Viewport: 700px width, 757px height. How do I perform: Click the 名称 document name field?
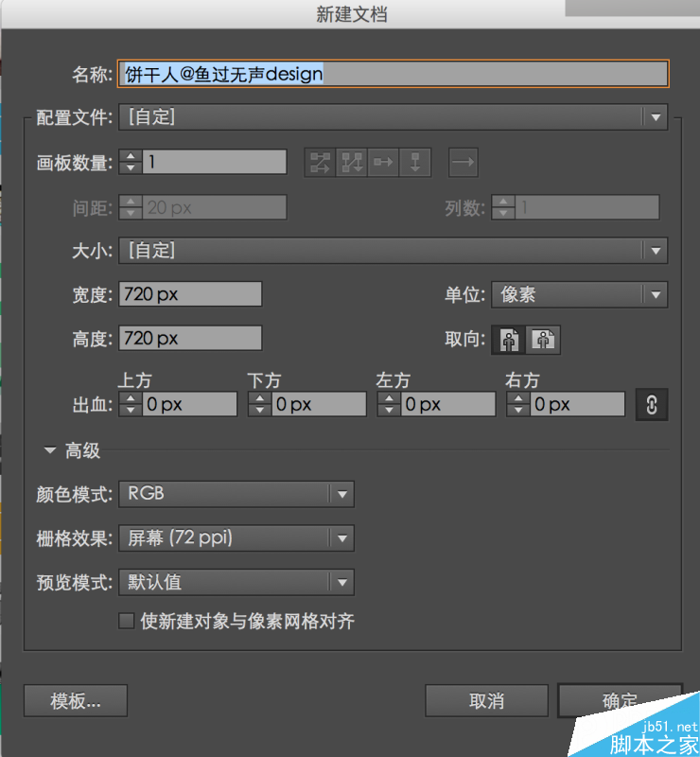pos(393,74)
